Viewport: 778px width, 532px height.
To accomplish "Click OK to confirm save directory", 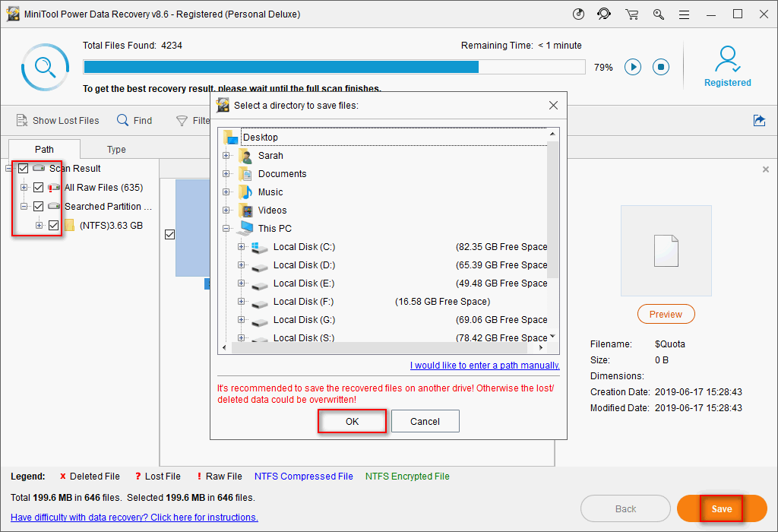I will click(352, 421).
